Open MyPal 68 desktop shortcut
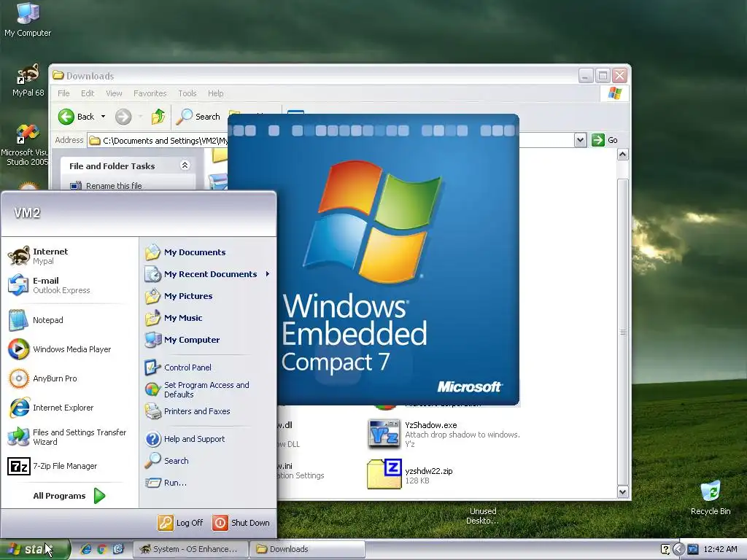This screenshot has height=560, width=747. [28, 80]
